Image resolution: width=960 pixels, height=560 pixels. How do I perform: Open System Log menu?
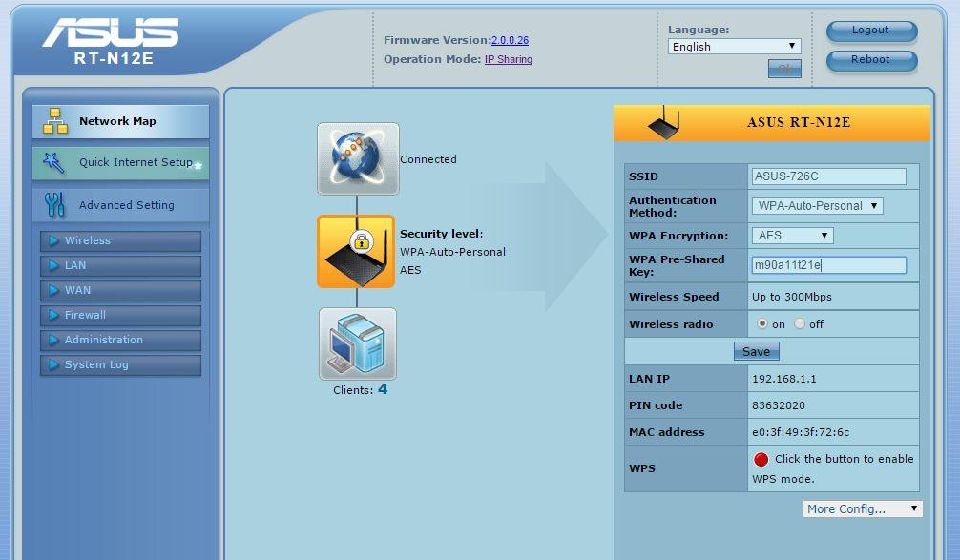(120, 364)
